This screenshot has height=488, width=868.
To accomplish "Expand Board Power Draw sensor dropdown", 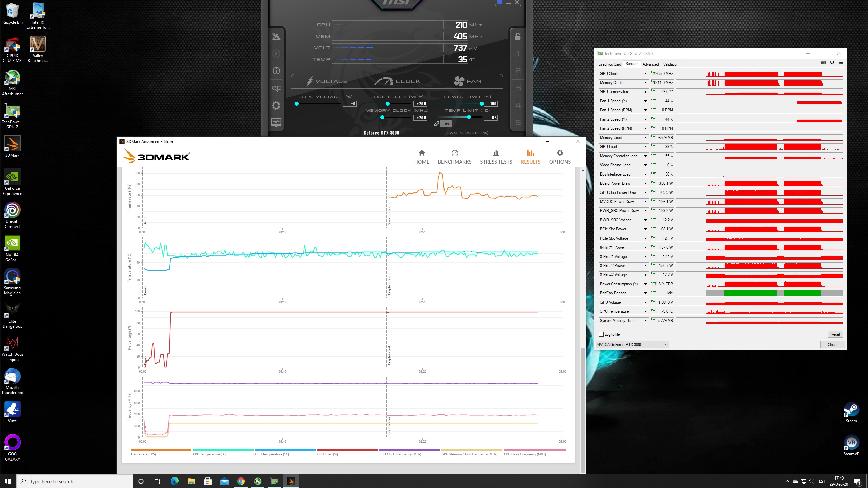I will point(645,183).
